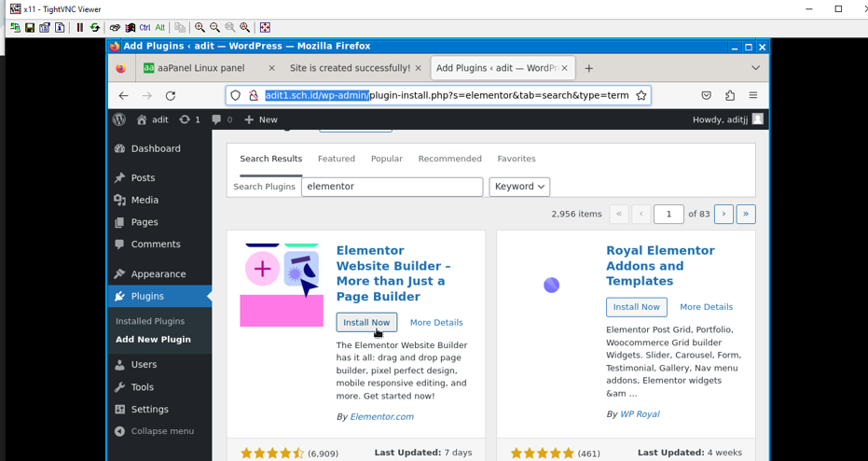This screenshot has height=461, width=868.
Task: Send Ctrl+Esc with Windows flag icon
Action: pyautogui.click(x=131, y=27)
